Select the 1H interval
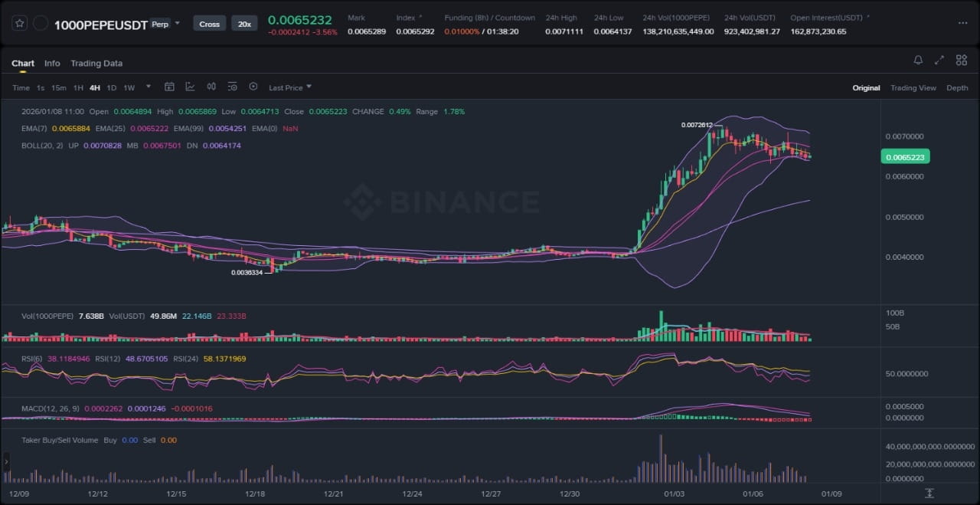 click(78, 87)
